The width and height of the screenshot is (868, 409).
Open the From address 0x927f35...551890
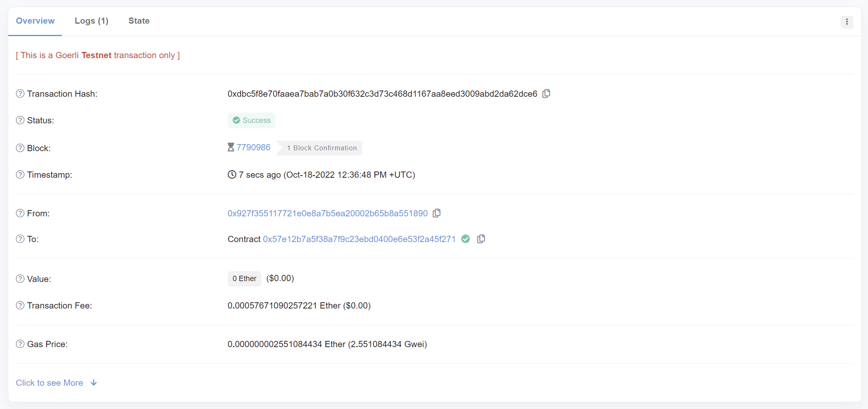pyautogui.click(x=327, y=213)
